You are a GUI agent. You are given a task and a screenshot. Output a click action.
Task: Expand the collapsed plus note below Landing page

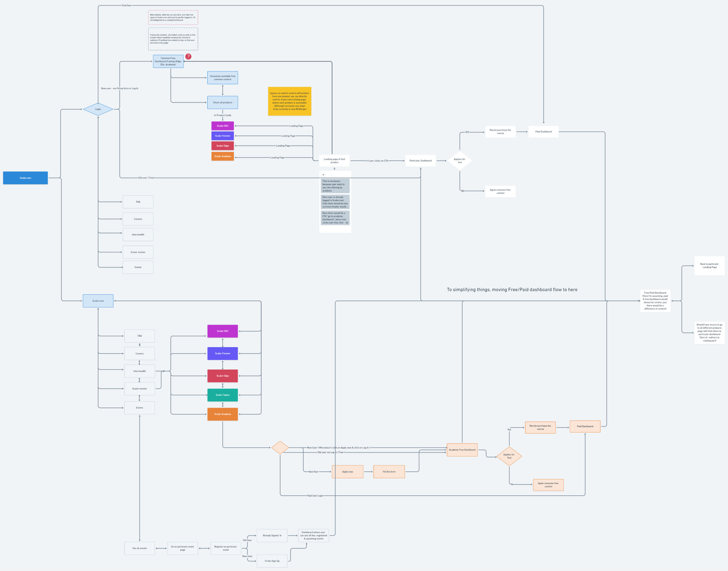pos(323,174)
